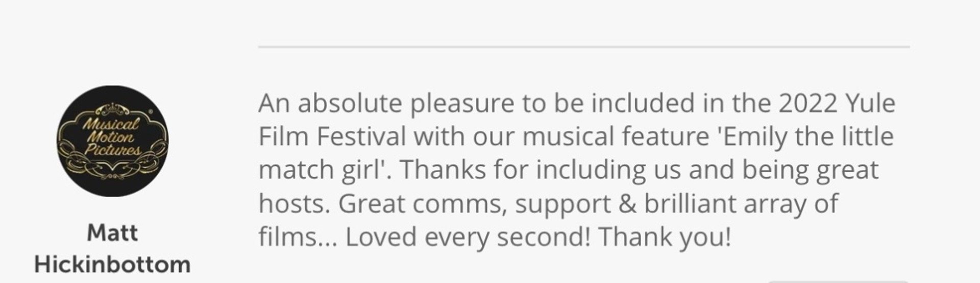Click the gold scrollwork under 'Pictures'
980x283 pixels.
tap(112, 166)
